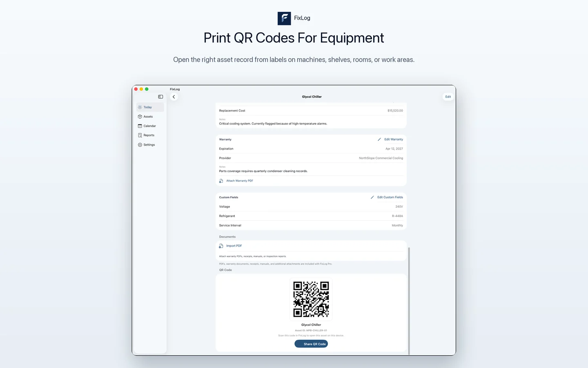The image size is (588, 368).
Task: Go back with the chevron button
Action: [x=174, y=97]
